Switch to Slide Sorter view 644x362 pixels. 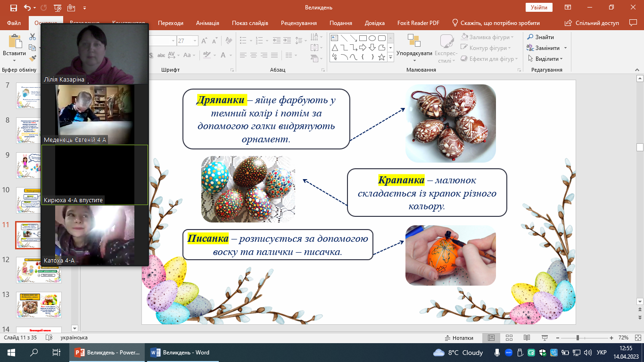[x=509, y=338]
